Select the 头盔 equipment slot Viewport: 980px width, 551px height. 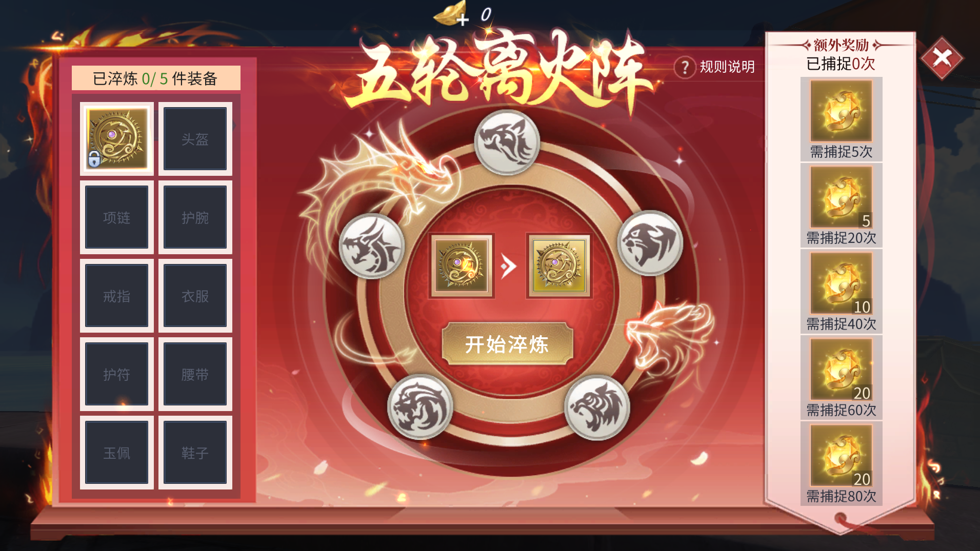(x=195, y=139)
